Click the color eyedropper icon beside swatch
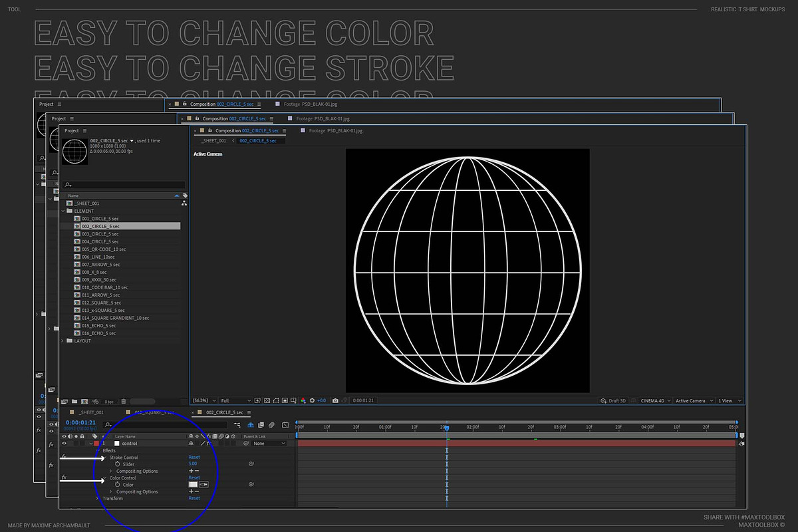 [203, 485]
